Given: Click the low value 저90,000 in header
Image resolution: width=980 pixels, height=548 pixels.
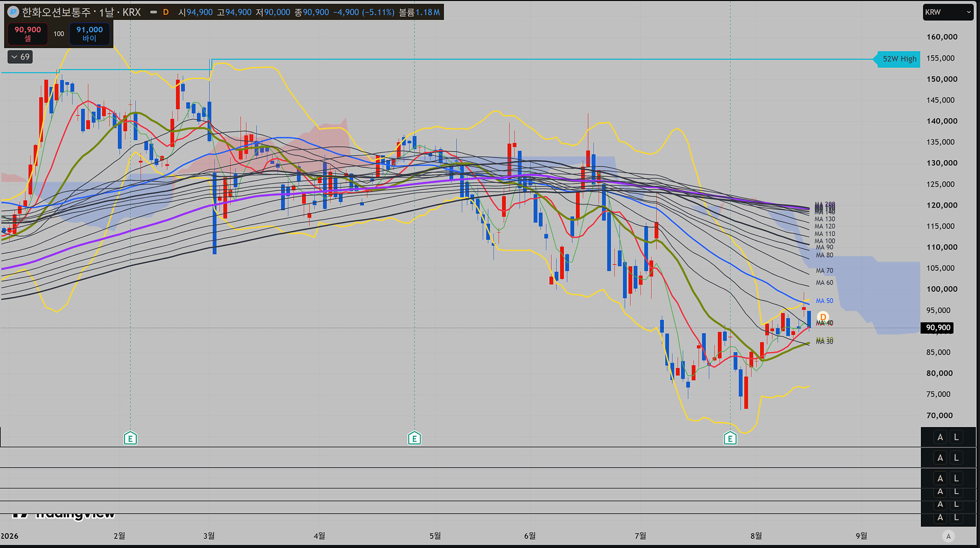Looking at the screenshot, I should click(273, 12).
